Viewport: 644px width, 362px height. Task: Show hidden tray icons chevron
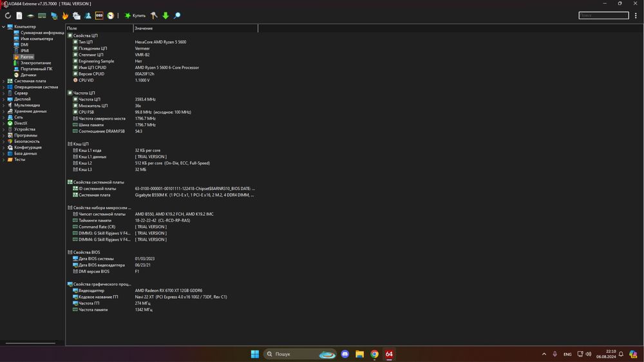(x=544, y=354)
